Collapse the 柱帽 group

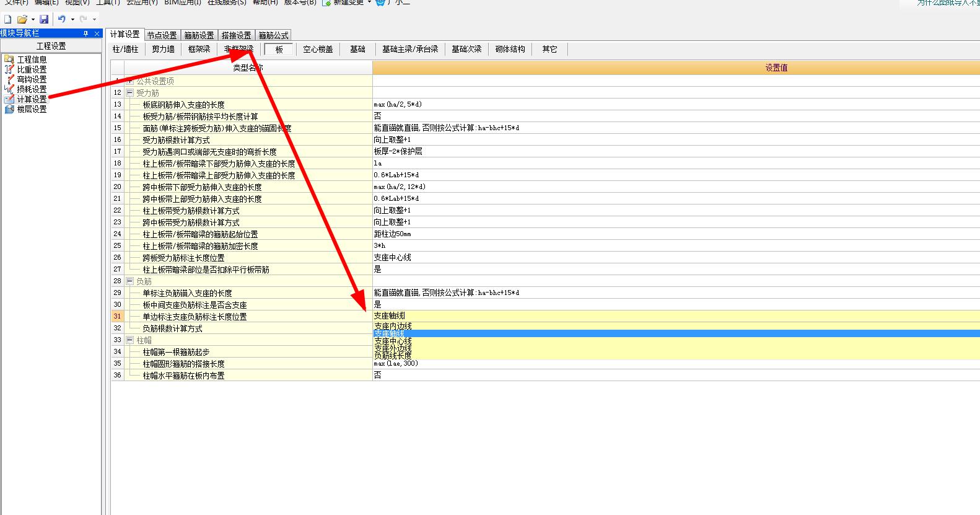130,340
